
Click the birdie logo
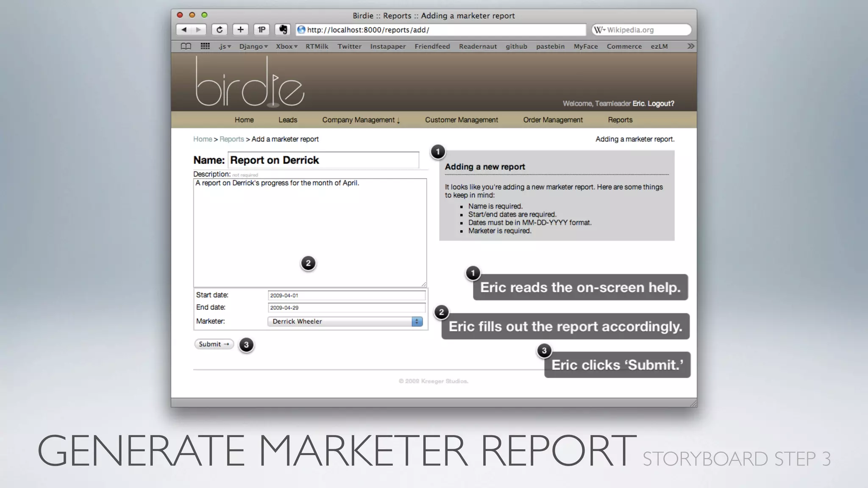250,81
